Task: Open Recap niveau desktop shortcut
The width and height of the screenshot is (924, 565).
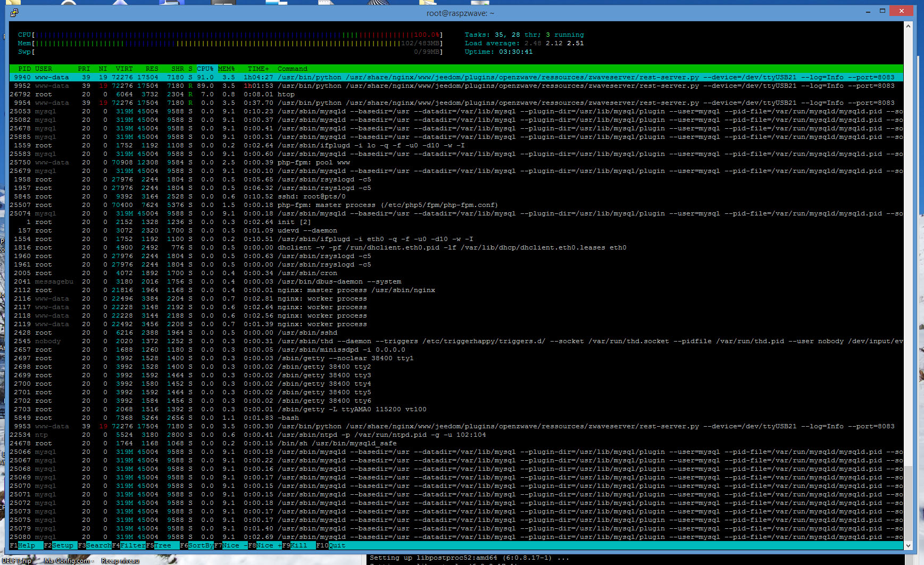Action: pyautogui.click(x=120, y=561)
